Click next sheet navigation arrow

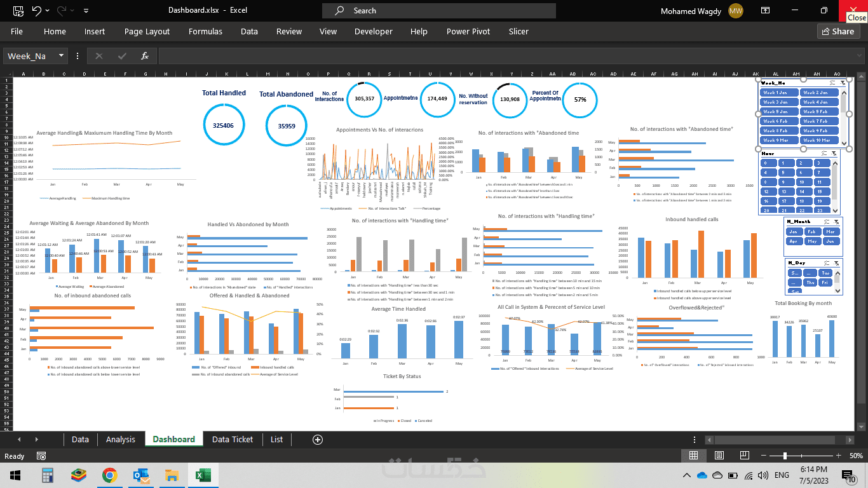[36, 440]
